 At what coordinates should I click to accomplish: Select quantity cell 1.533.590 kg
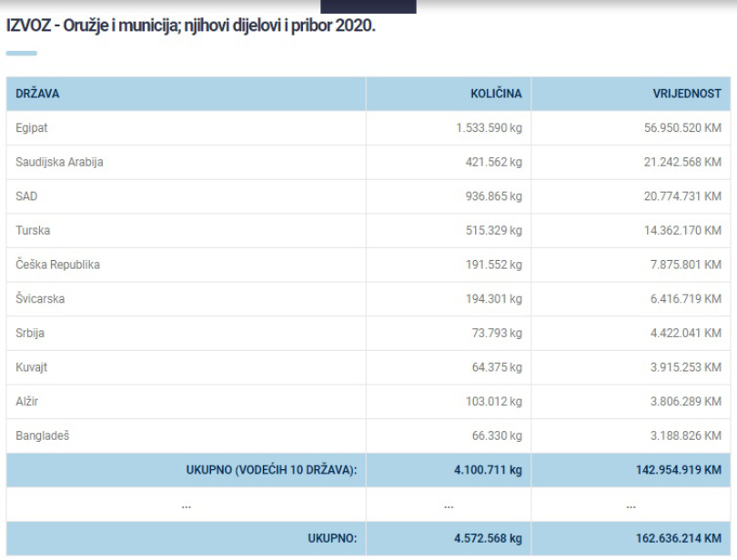[449, 128]
